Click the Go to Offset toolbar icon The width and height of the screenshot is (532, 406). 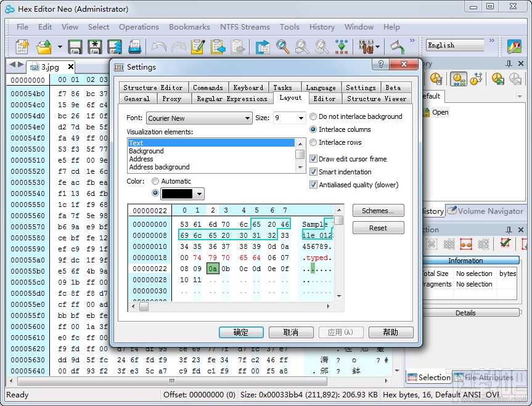pyautogui.click(x=262, y=47)
